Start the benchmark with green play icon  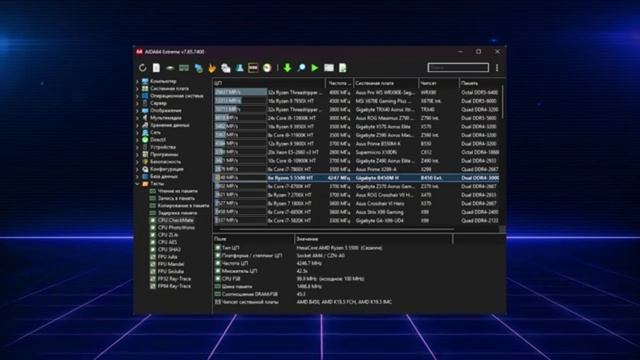pyautogui.click(x=315, y=68)
